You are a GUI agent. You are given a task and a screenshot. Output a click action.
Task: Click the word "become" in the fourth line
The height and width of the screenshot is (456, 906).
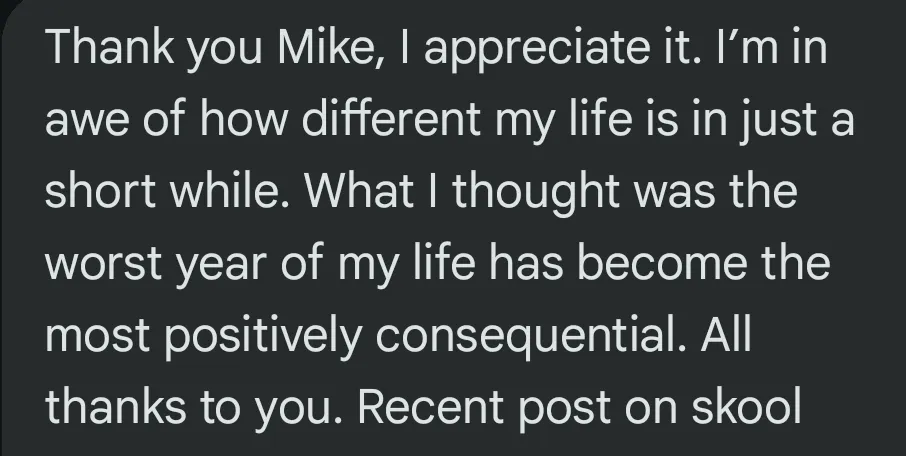[x=663, y=262]
